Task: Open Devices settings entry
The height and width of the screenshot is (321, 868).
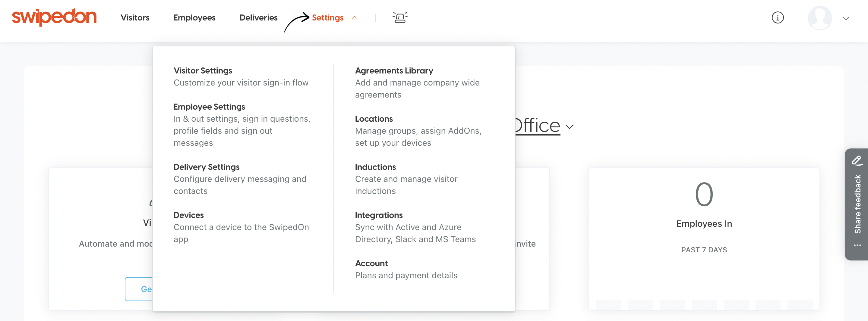Action: pos(188,215)
